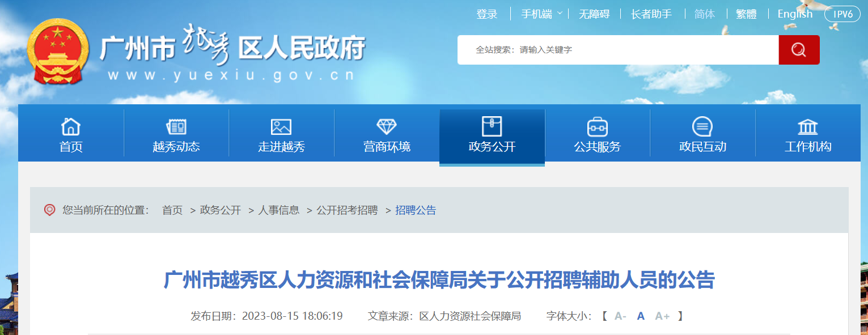Click the IPV6 badge

click(x=842, y=14)
